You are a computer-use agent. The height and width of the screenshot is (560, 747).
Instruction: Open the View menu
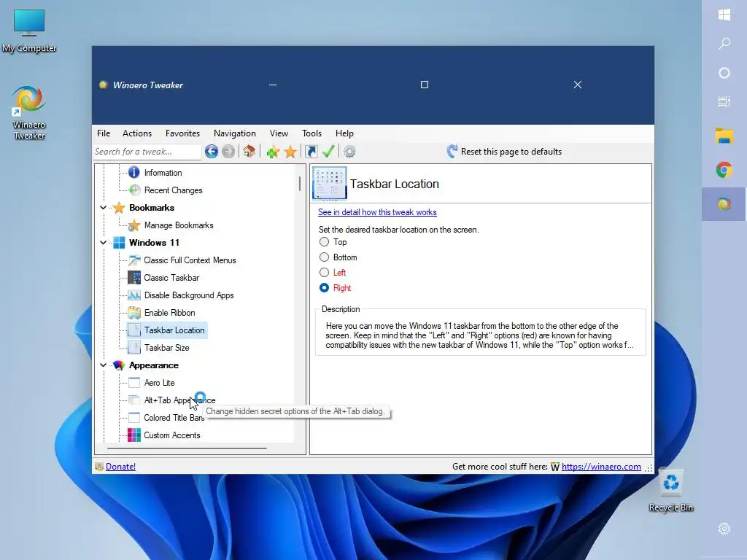pyautogui.click(x=279, y=133)
